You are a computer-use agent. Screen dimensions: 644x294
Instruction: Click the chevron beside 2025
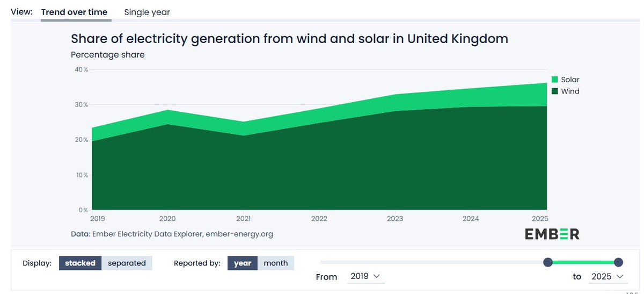pyautogui.click(x=620, y=276)
